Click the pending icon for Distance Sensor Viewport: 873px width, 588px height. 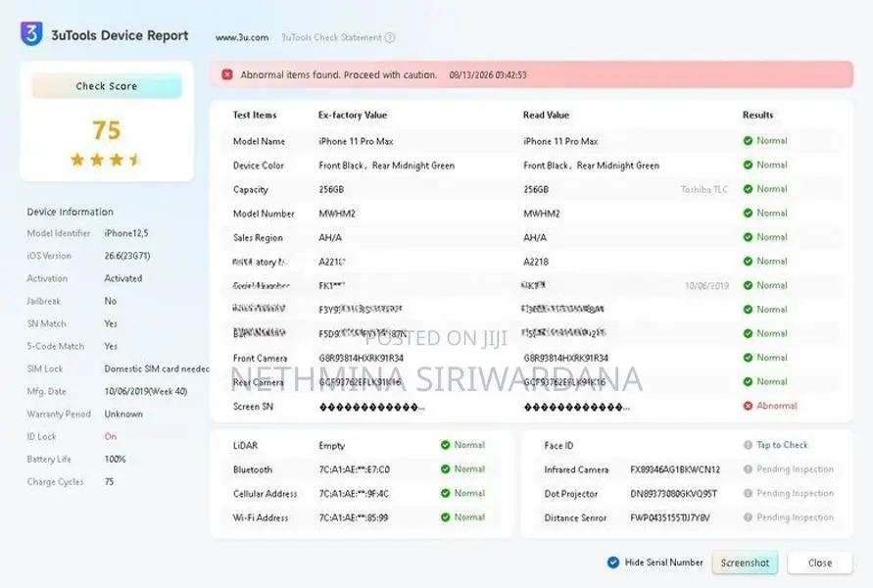click(748, 517)
